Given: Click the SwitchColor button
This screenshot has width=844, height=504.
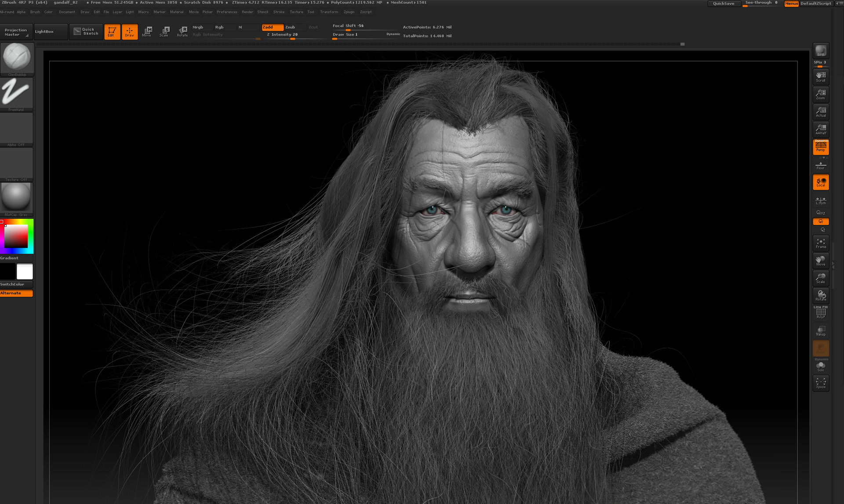Looking at the screenshot, I should pyautogui.click(x=16, y=284).
